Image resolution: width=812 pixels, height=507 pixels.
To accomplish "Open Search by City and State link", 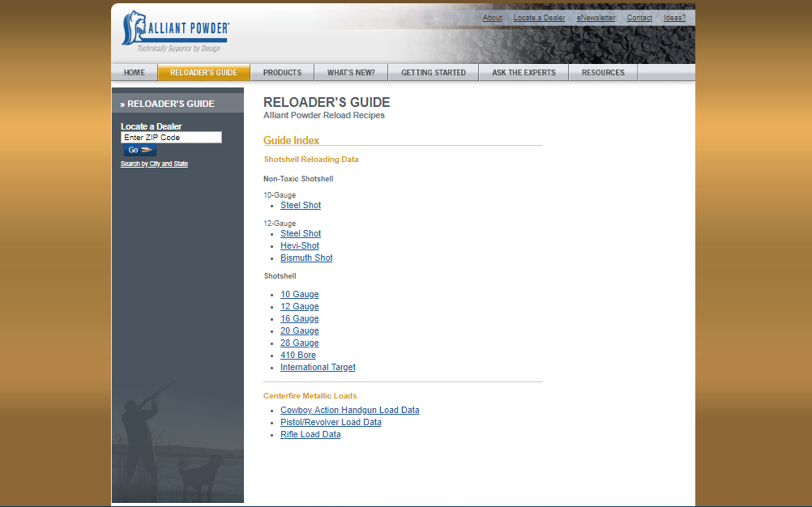I will coord(154,164).
